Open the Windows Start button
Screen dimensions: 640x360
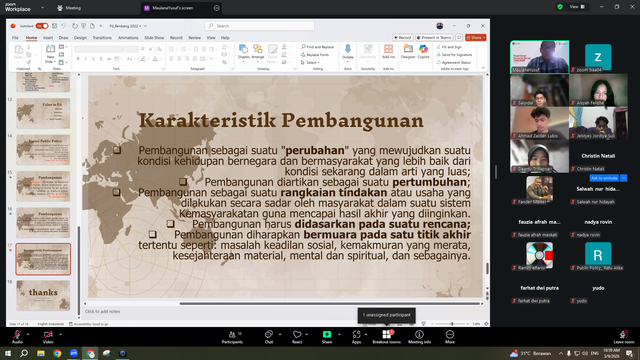coord(8,353)
